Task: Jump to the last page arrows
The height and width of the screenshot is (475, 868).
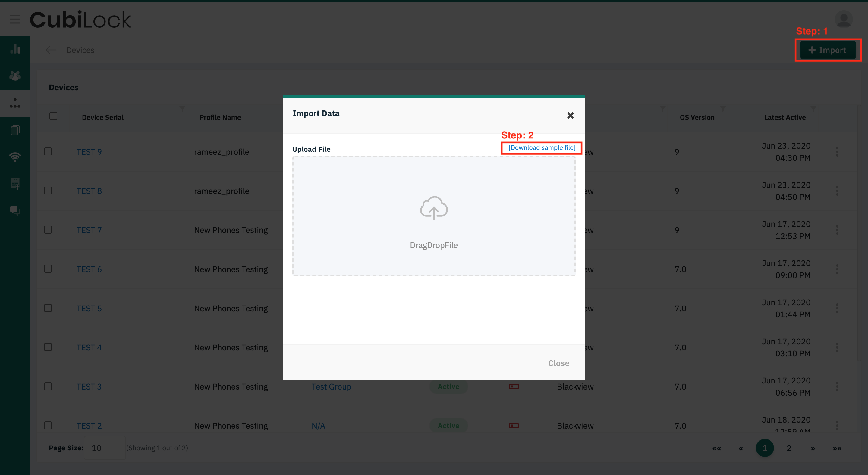Action: point(837,448)
